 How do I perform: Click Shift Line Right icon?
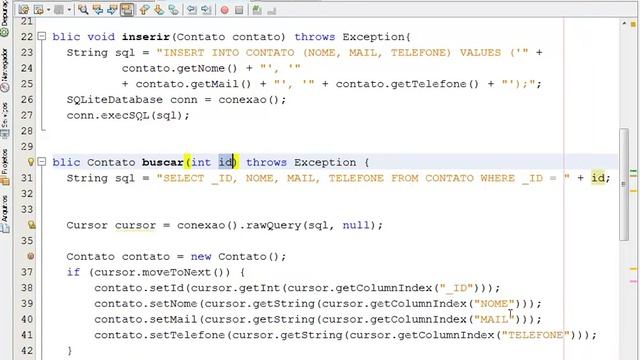click(x=206, y=9)
